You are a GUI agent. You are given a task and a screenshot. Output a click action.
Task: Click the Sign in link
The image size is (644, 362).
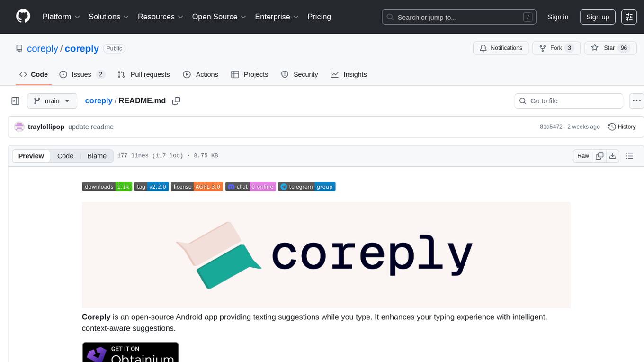click(558, 17)
